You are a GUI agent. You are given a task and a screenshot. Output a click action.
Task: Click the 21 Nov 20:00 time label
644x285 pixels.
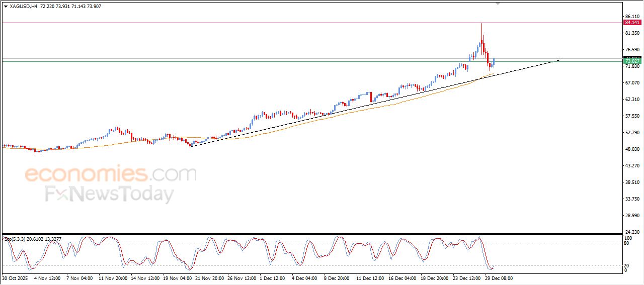point(209,277)
